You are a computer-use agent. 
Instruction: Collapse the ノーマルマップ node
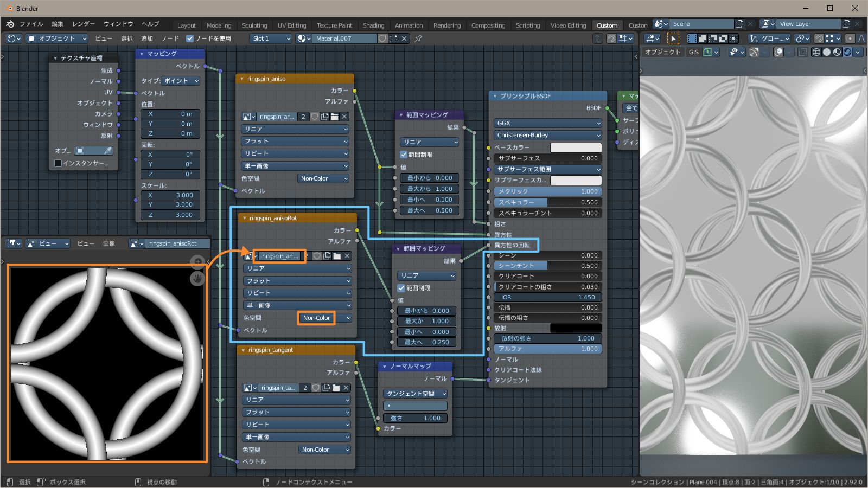click(385, 366)
